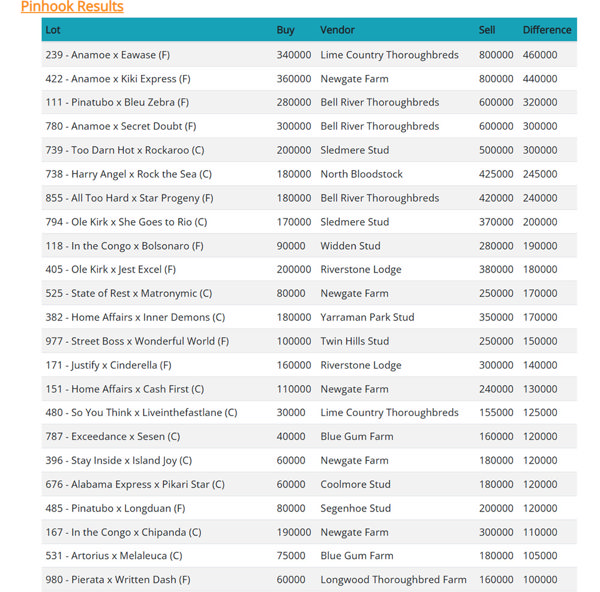The height and width of the screenshot is (592, 600).
Task: Select lot 167 - In the Congo x Chipanda
Action: (123, 532)
